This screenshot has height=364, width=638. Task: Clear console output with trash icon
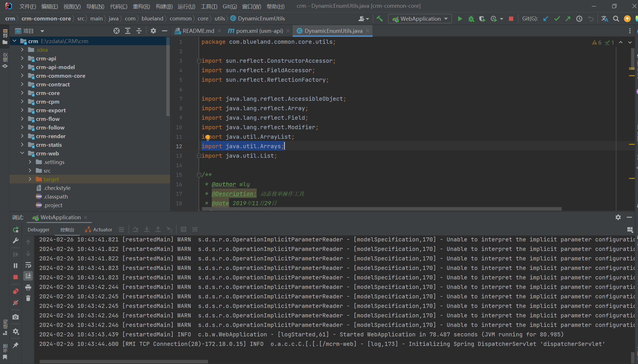[28, 298]
